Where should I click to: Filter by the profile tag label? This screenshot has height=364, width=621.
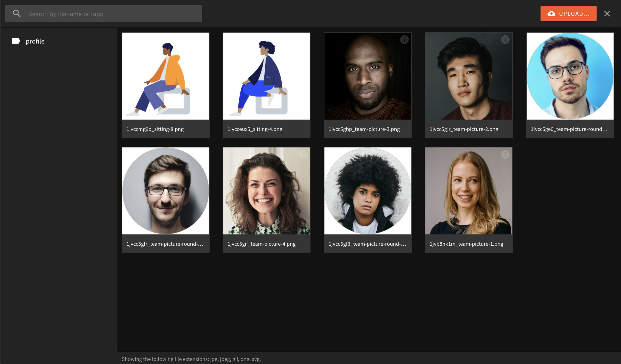tap(35, 41)
